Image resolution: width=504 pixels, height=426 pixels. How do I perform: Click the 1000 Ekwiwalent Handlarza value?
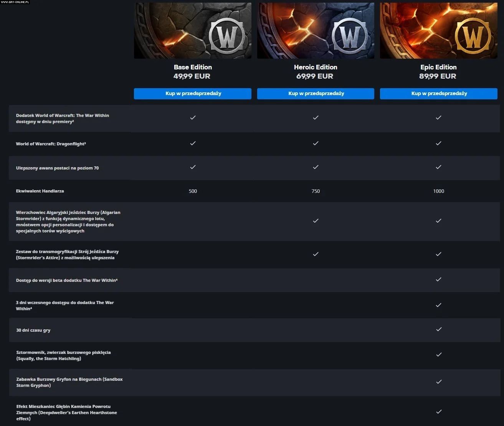tap(438, 191)
